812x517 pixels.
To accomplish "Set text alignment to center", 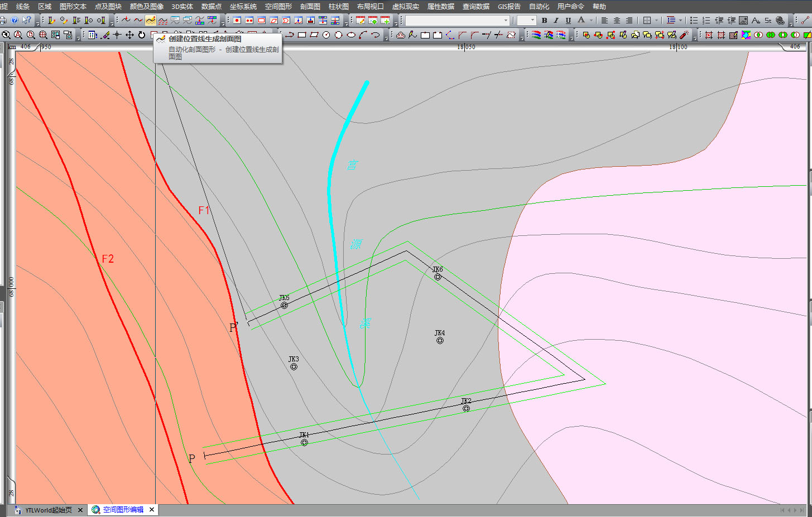I will (617, 20).
